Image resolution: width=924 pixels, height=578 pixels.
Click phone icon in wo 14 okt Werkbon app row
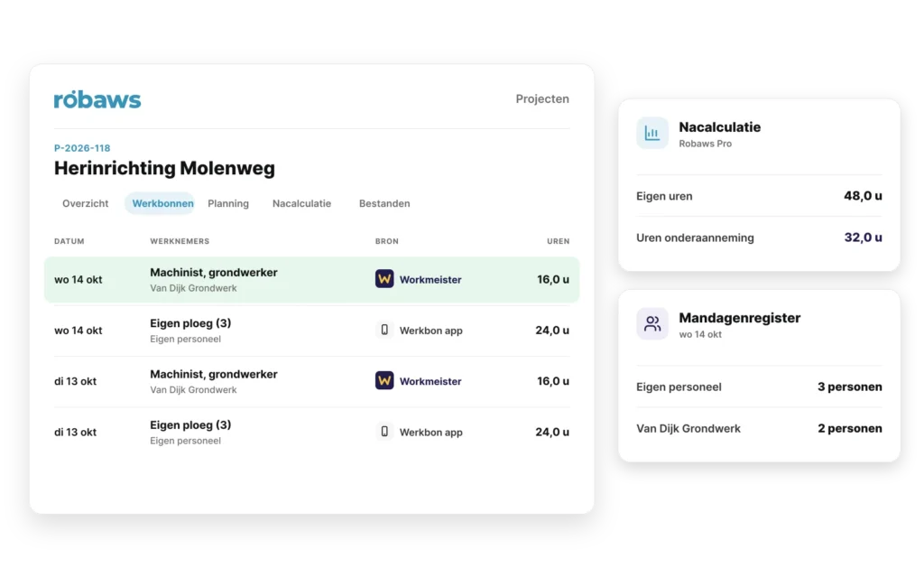click(x=384, y=330)
